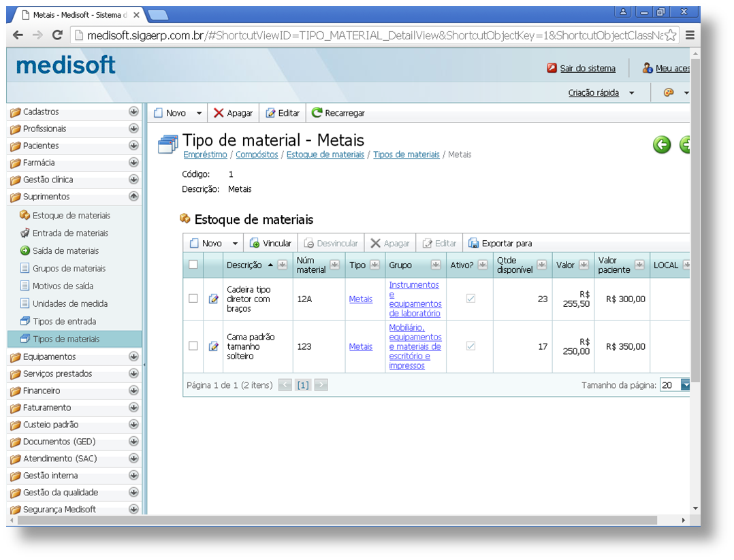
Task: Open the dropdown arrow beside top Novo
Action: click(199, 113)
